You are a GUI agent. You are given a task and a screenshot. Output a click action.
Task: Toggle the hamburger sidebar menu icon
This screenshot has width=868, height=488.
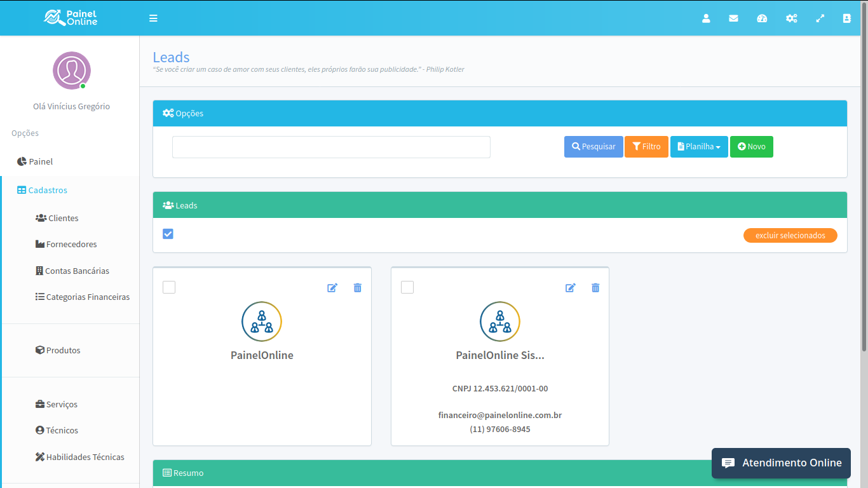point(153,18)
